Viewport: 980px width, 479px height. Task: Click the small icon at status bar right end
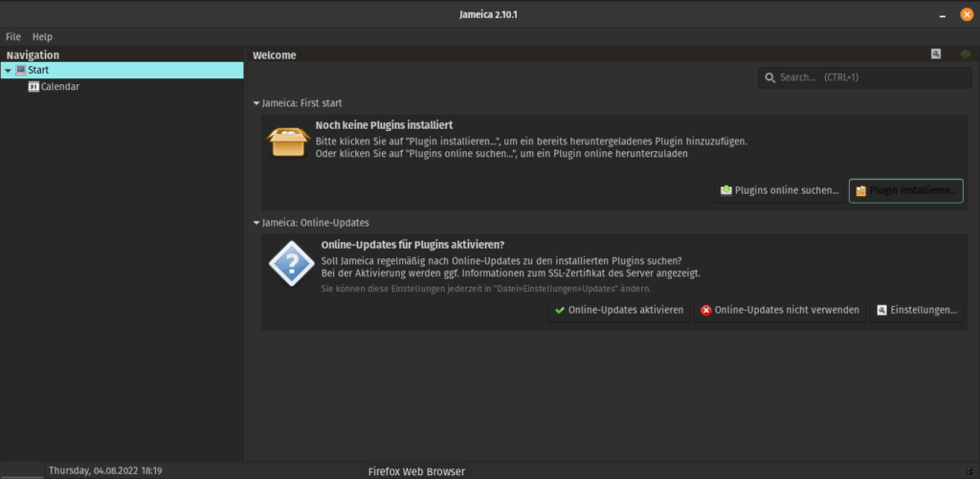970,471
